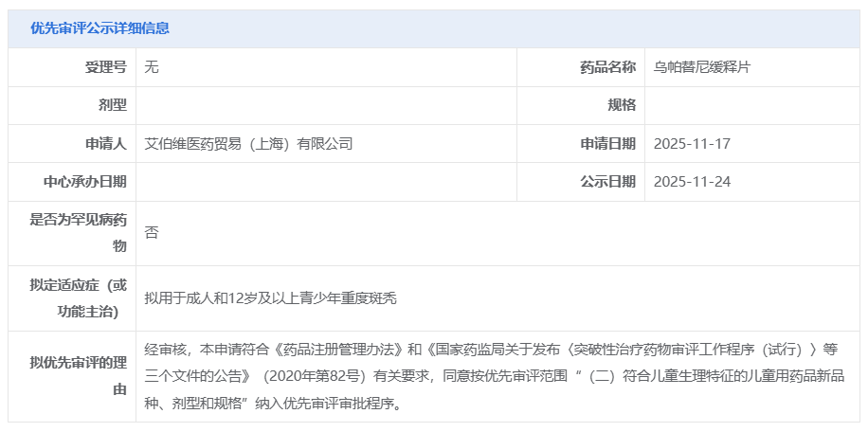The width and height of the screenshot is (868, 432).
Task: Click the 优先审评公示详细信息 header title
Action: pyautogui.click(x=99, y=28)
